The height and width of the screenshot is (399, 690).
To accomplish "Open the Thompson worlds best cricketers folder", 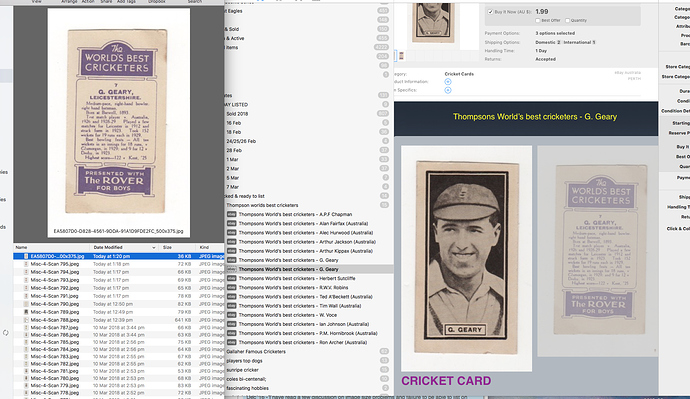I will pyautogui.click(x=262, y=205).
